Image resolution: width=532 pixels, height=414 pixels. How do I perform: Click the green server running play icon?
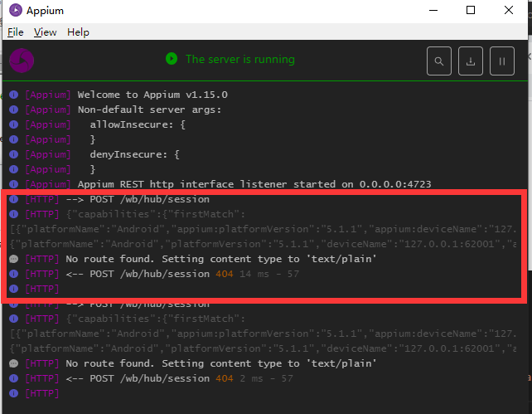[172, 59]
